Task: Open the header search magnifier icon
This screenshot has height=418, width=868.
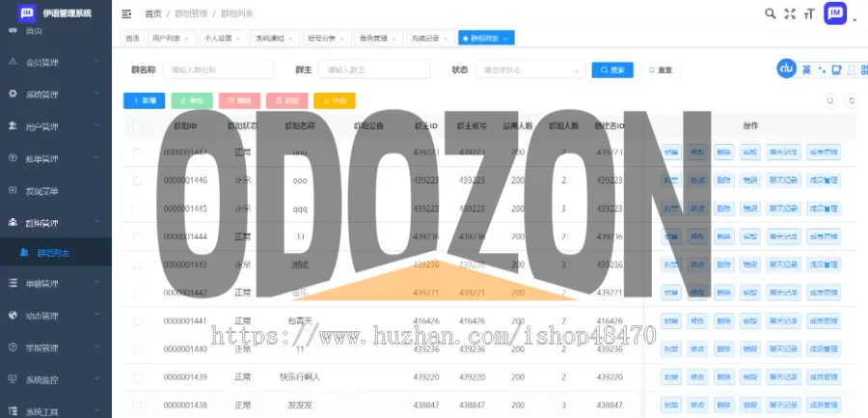Action: click(770, 14)
